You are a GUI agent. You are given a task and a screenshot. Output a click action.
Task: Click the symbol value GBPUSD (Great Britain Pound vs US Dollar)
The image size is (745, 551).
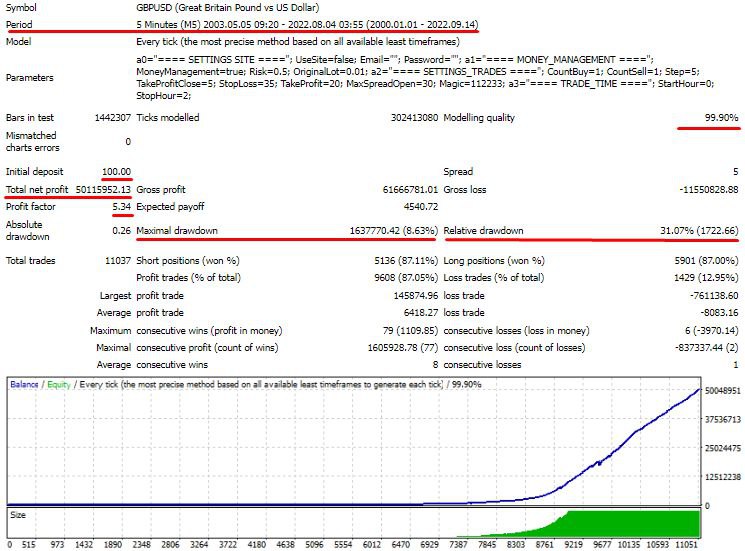[228, 8]
